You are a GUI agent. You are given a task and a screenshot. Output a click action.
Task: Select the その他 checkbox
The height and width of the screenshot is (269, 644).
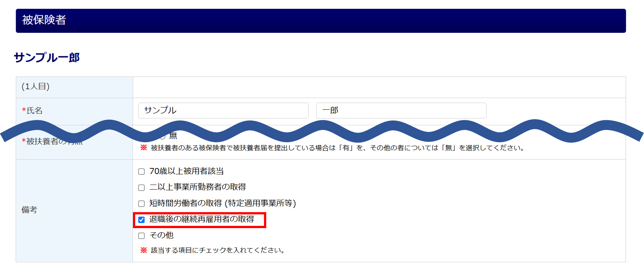141,236
